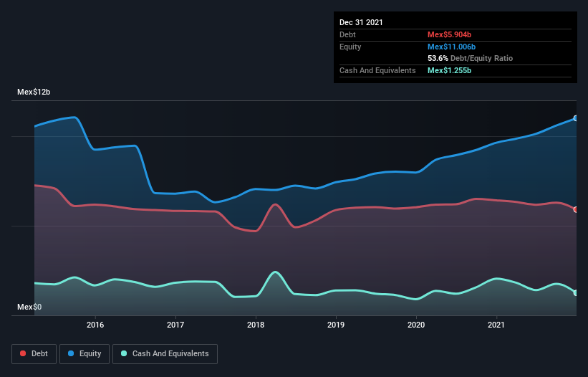Click the teal Cash legend dot
588x377 pixels.
(x=124, y=353)
